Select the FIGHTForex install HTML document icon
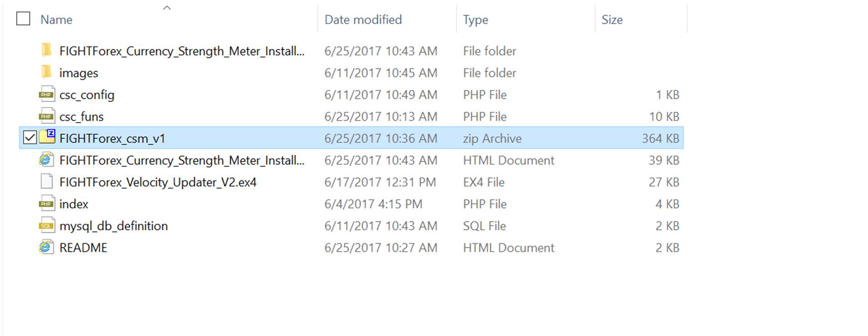 coord(46,160)
